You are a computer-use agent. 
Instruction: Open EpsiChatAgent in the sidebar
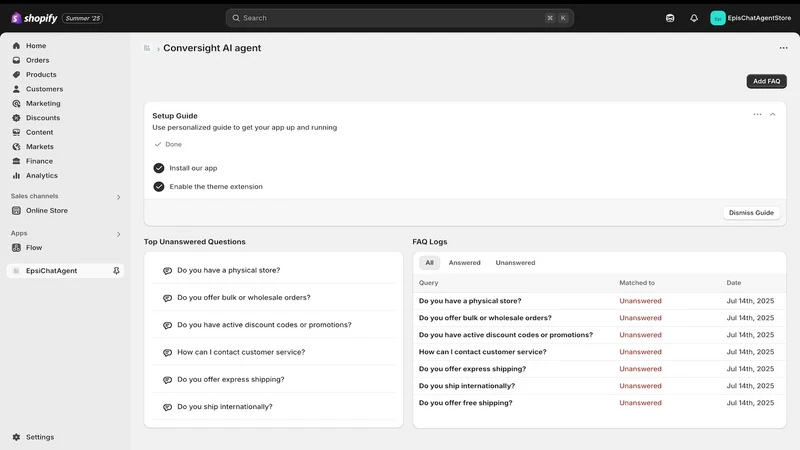[65, 271]
